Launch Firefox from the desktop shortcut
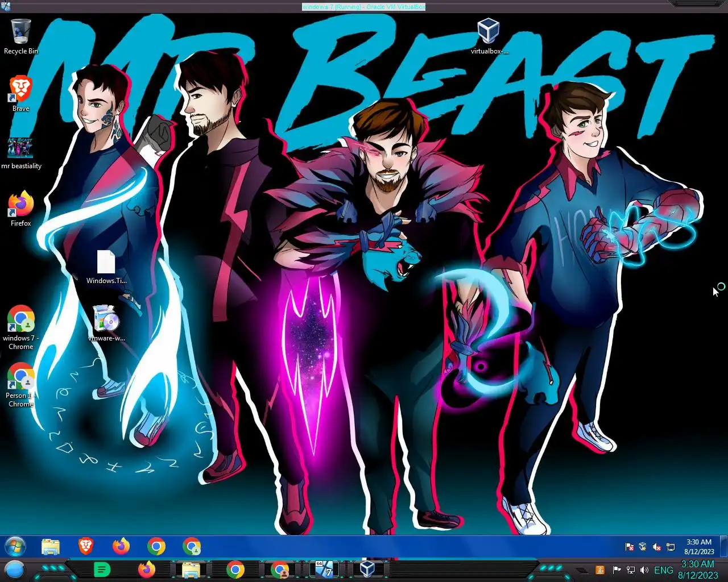Image resolution: width=728 pixels, height=582 pixels. pos(21,208)
